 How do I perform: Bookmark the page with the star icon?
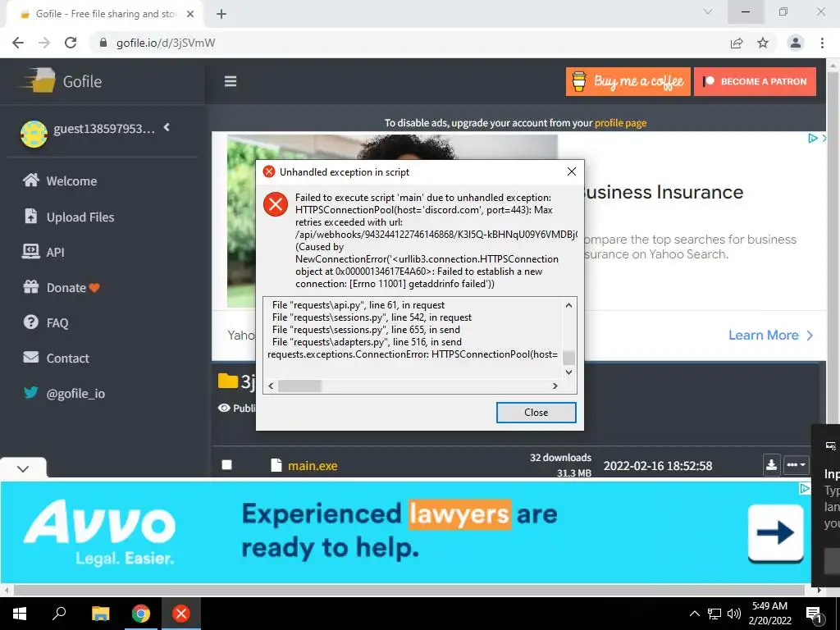pos(763,43)
